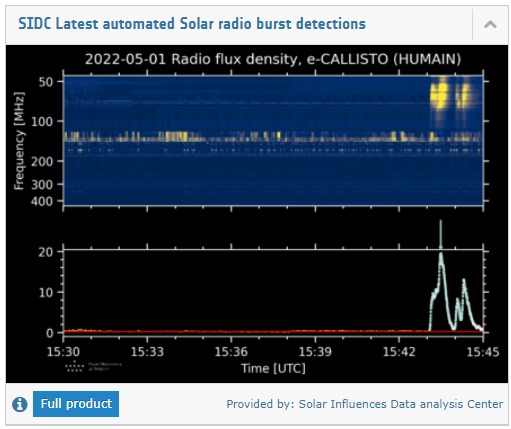
Task: Follow the Solar Influences Data analysis Center link
Action: 401,404
